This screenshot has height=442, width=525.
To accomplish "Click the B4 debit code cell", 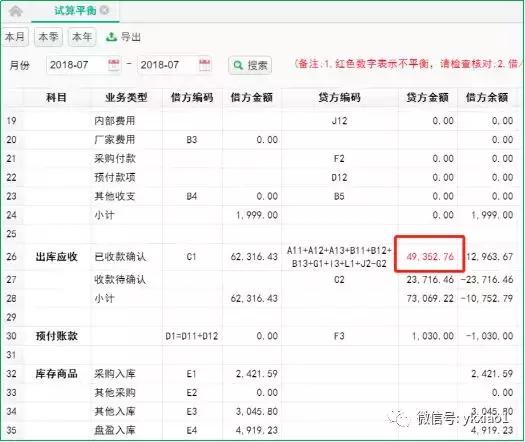I will [x=192, y=196].
